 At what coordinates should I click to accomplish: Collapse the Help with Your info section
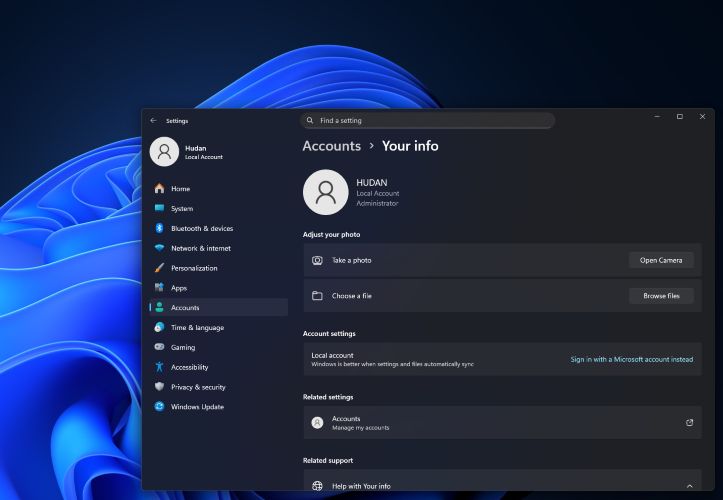[x=689, y=486]
